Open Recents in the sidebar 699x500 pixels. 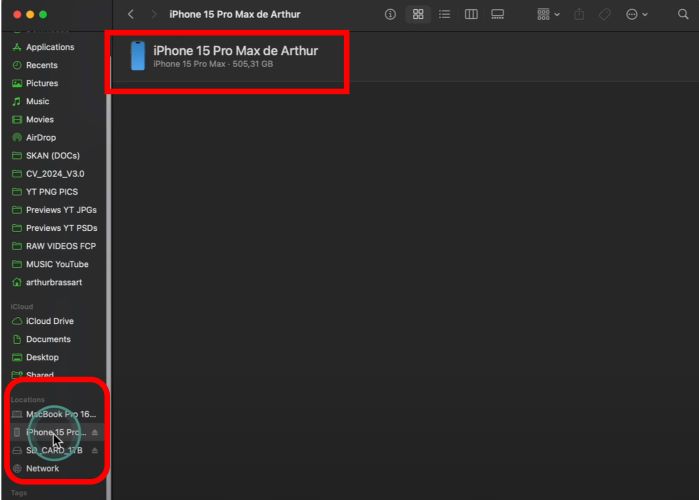pyautogui.click(x=41, y=65)
